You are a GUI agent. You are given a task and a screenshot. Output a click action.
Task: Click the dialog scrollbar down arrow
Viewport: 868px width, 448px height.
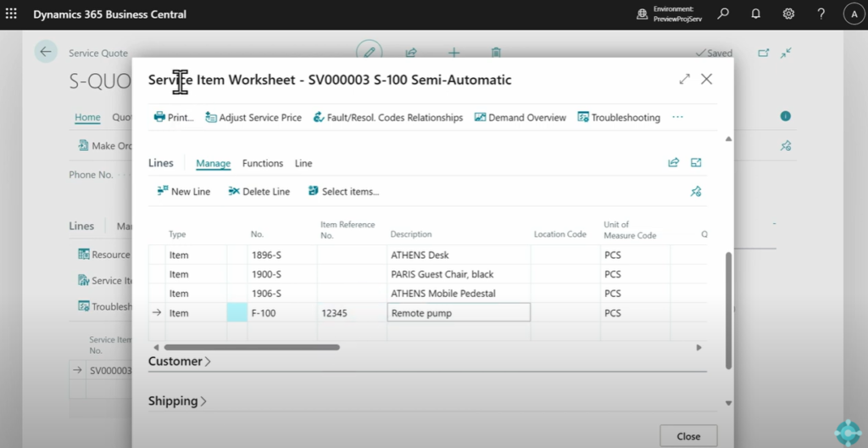click(x=728, y=403)
